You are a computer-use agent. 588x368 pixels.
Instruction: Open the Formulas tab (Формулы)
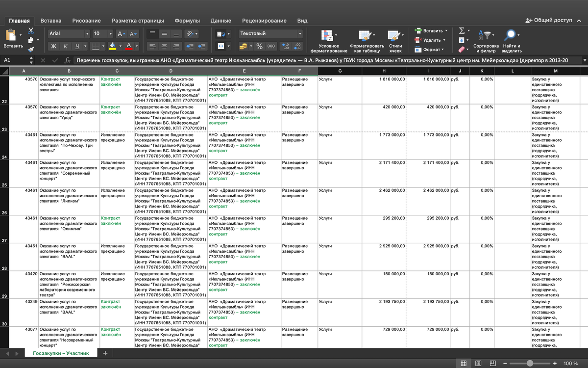pos(187,21)
